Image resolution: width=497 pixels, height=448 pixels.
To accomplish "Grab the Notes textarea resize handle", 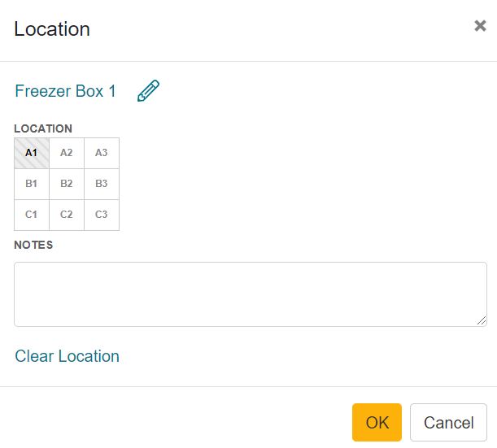I will point(482,321).
